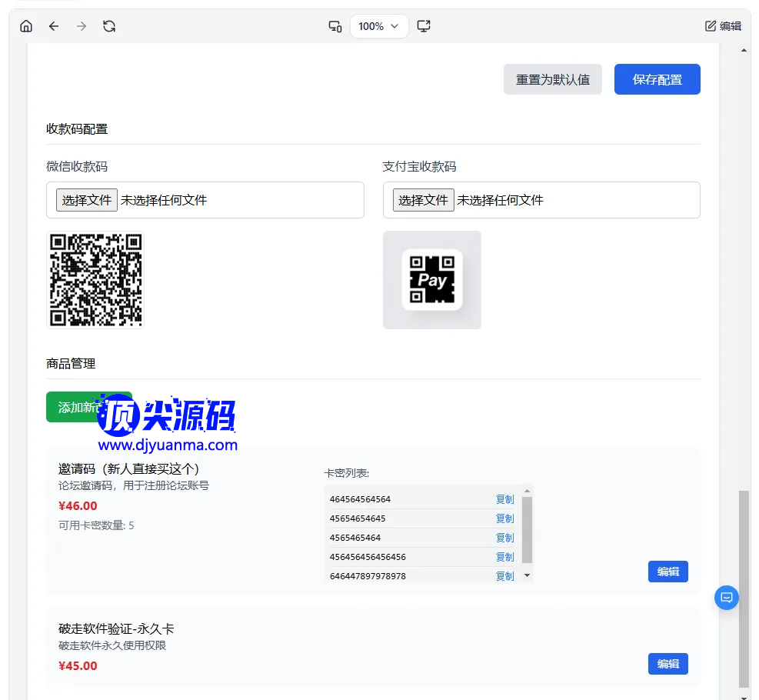
Task: Click 重置为默认值 button
Action: [x=552, y=79]
